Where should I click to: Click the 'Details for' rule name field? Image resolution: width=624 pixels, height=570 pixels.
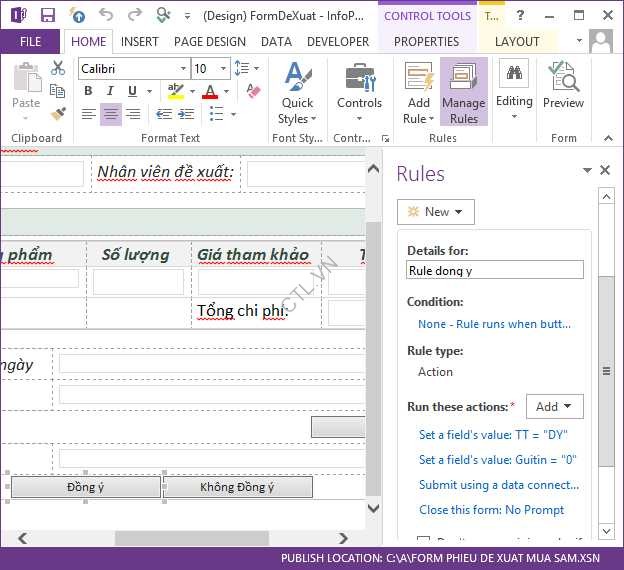(x=494, y=270)
